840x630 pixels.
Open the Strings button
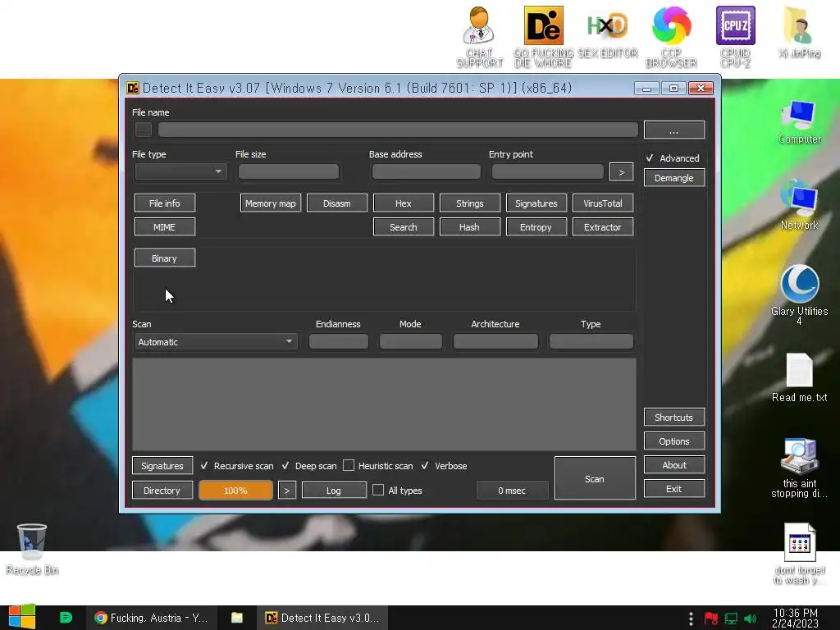[470, 203]
